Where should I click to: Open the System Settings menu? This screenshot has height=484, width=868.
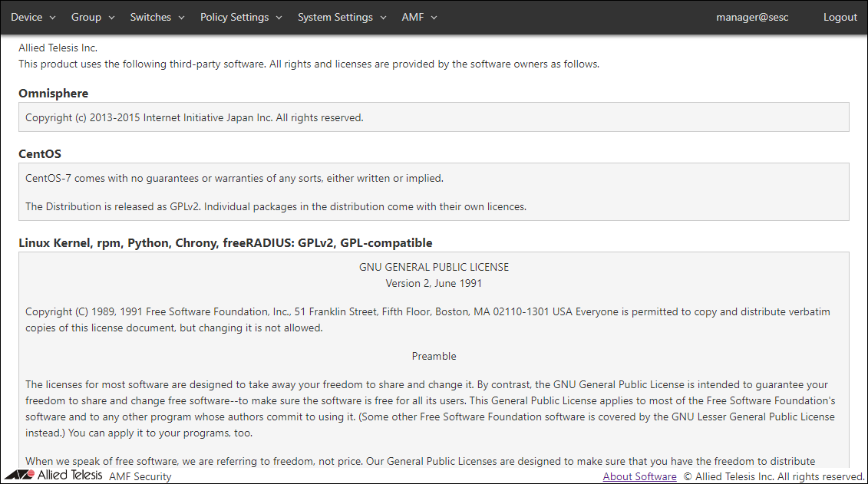pyautogui.click(x=342, y=17)
